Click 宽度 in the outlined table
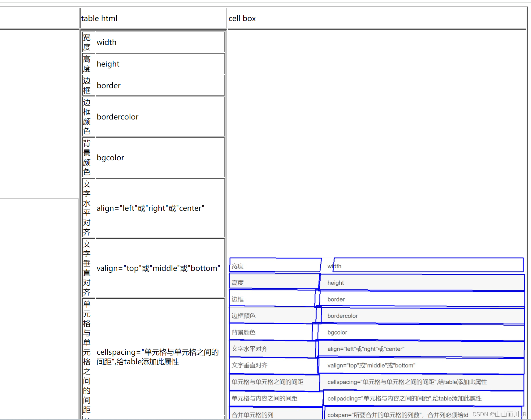 coord(238,266)
